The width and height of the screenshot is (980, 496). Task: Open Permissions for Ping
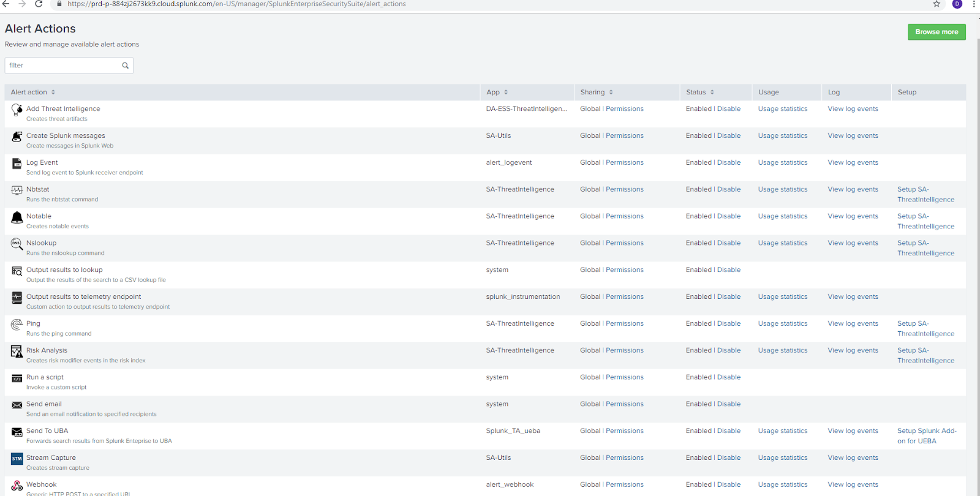coord(625,324)
